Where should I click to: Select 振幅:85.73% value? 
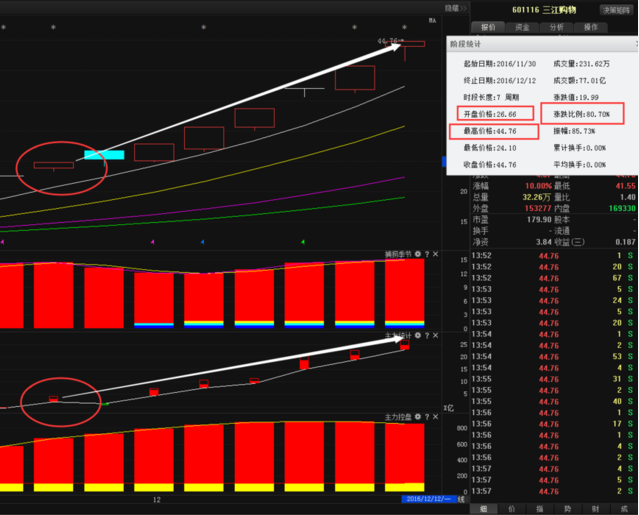[x=574, y=131]
